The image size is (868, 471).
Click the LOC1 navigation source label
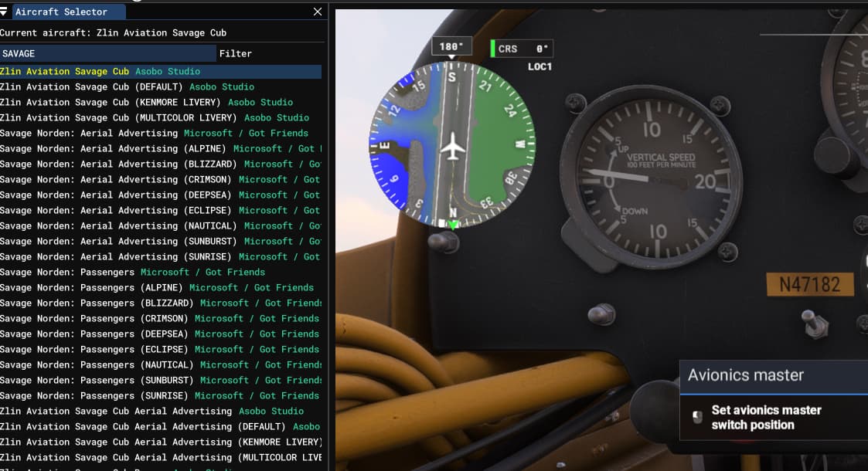(x=540, y=67)
